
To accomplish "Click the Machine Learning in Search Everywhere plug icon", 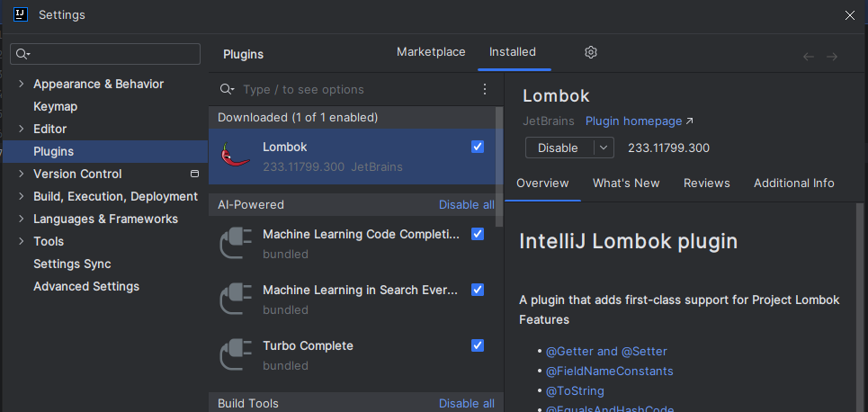I will tap(236, 299).
